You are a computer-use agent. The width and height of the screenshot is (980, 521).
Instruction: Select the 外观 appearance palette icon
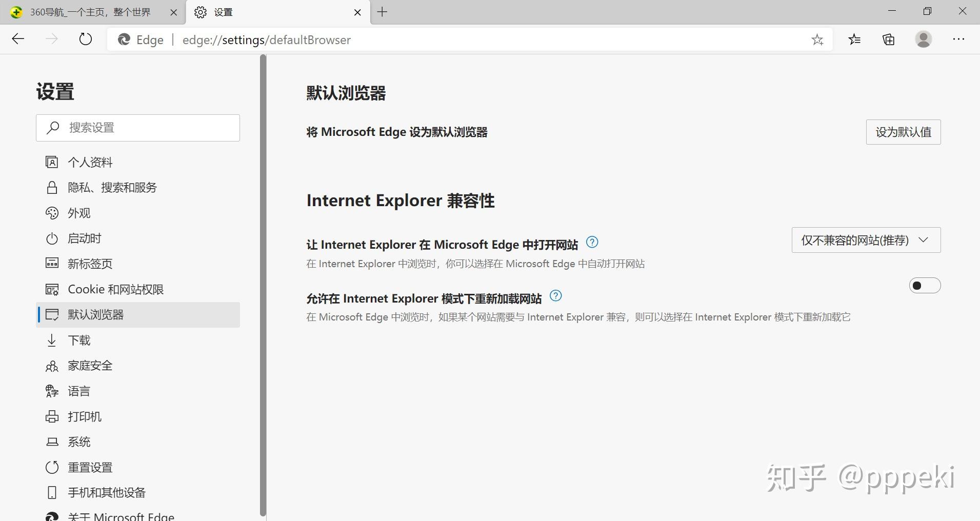point(52,213)
